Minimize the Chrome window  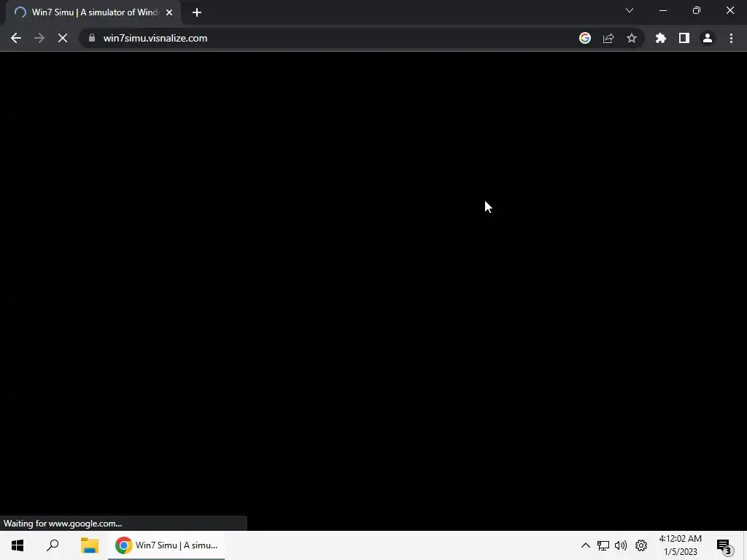(662, 10)
